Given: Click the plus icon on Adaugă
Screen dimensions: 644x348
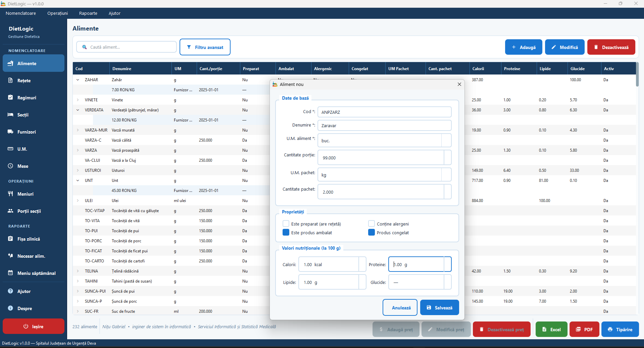Looking at the screenshot, I should pyautogui.click(x=514, y=47).
